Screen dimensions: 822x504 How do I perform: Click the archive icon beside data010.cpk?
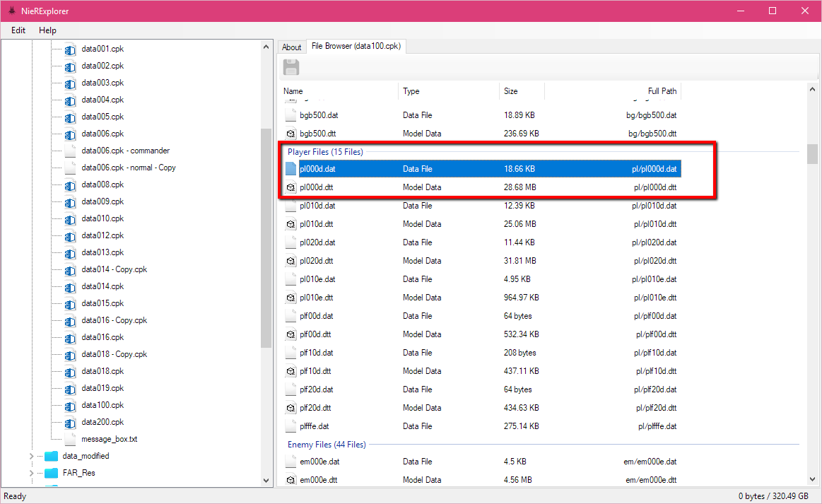(70, 219)
